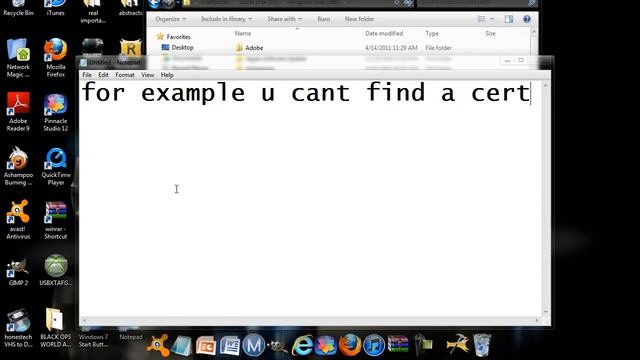The width and height of the screenshot is (640, 360).
Task: Sort by the Name column header in Explorer
Action: tap(243, 33)
